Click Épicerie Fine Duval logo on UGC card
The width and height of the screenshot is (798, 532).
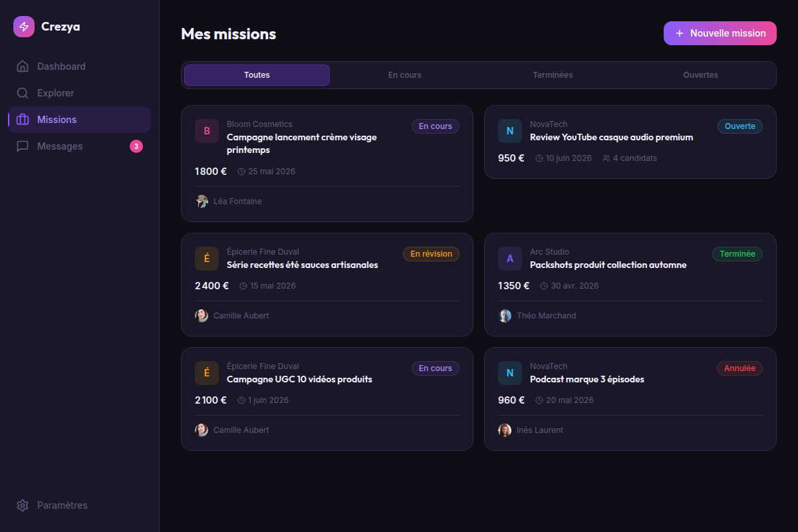tap(207, 373)
